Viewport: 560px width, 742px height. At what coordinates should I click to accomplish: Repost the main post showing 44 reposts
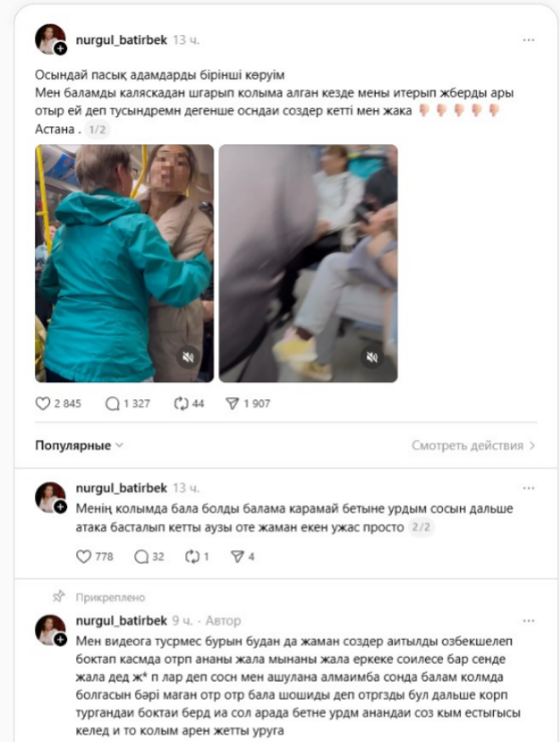181,403
